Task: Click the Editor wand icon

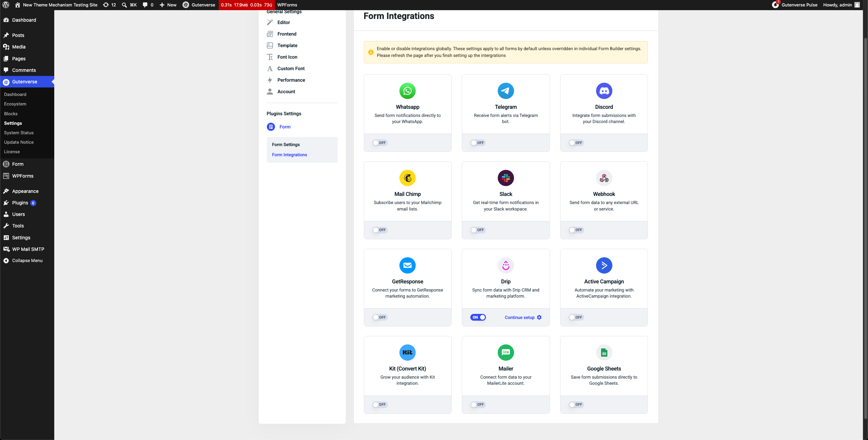Action: [x=270, y=22]
